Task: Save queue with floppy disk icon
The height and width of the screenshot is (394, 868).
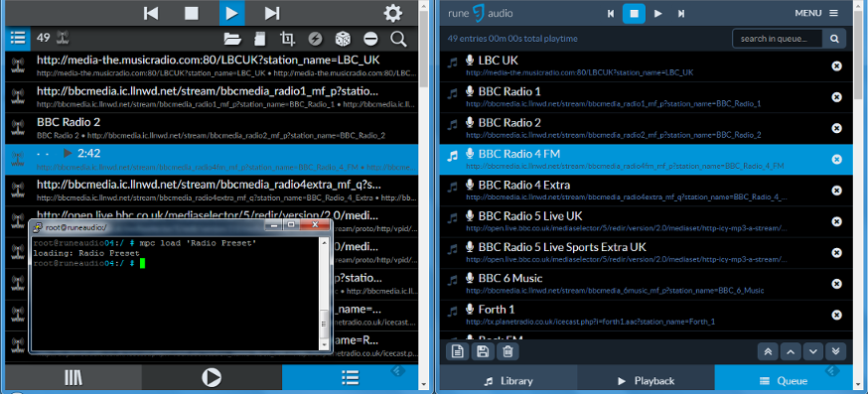Action: (x=483, y=351)
